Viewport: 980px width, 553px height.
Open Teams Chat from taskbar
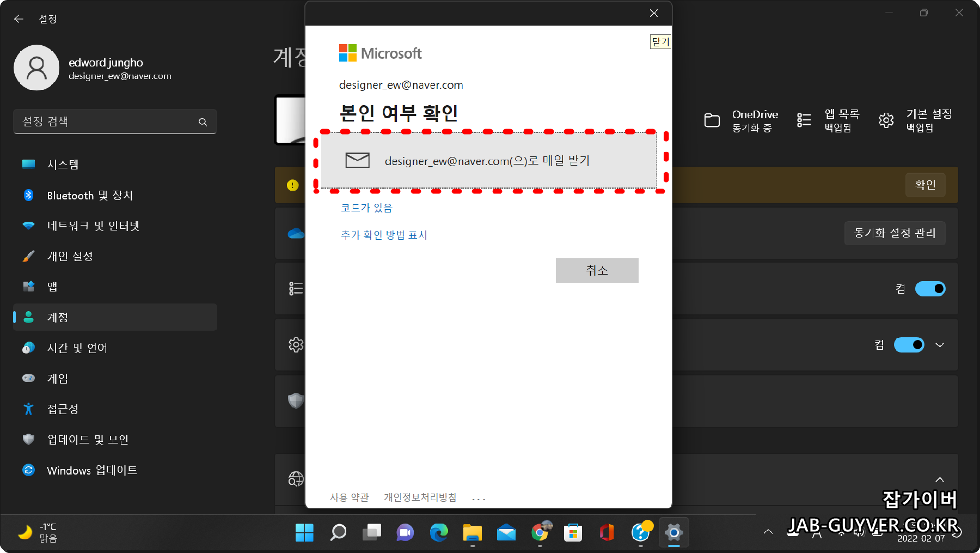405,532
